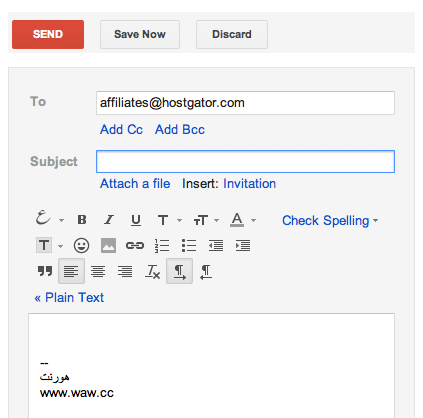Create a numbered list

pyautogui.click(x=162, y=246)
